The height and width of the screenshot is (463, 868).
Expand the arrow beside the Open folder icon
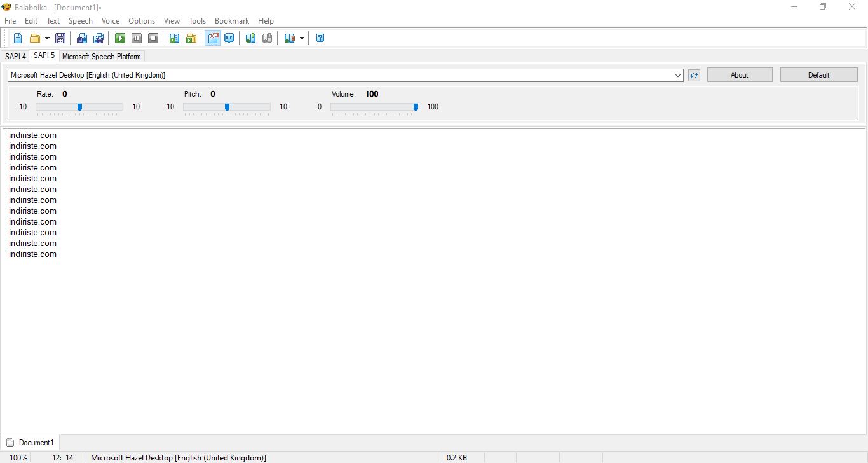click(47, 38)
